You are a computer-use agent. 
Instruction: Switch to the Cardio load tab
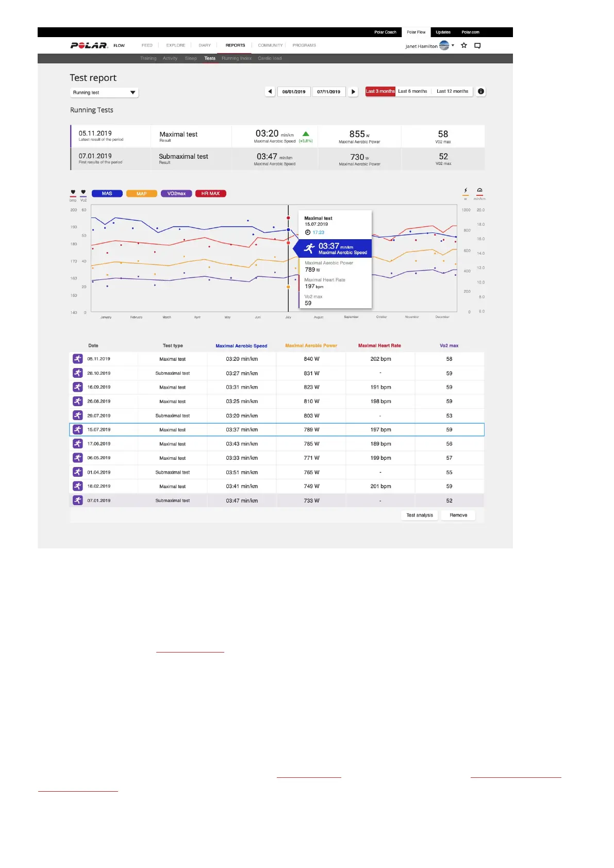(270, 58)
